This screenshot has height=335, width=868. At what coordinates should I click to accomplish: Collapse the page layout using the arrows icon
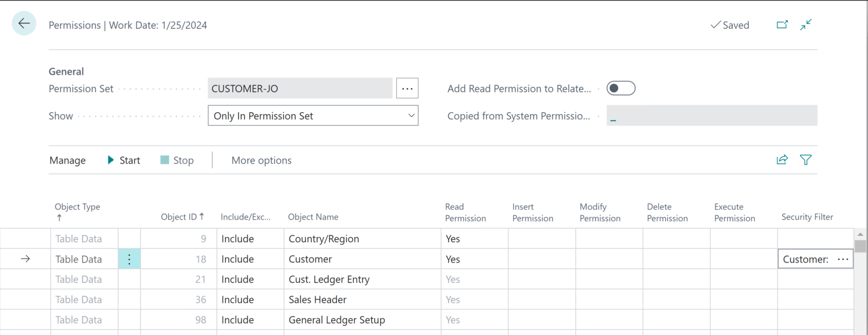click(x=806, y=25)
